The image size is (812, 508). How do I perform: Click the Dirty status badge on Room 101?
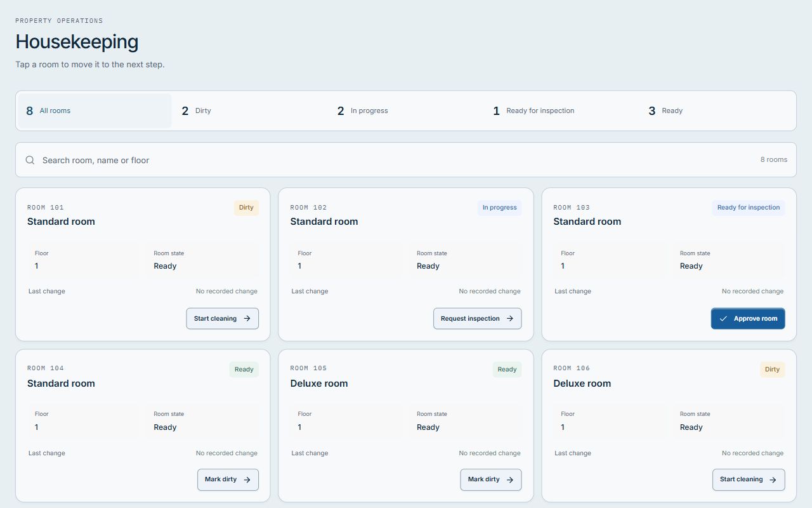point(246,208)
